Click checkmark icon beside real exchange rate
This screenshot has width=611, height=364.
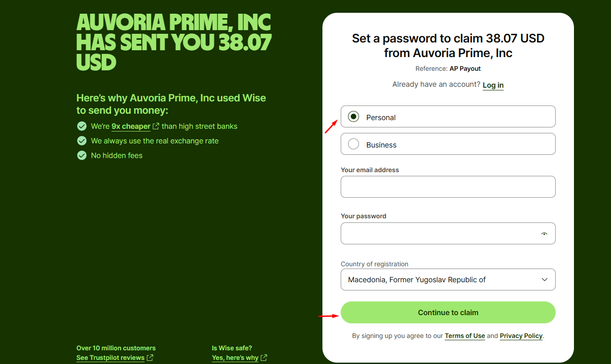tap(82, 141)
